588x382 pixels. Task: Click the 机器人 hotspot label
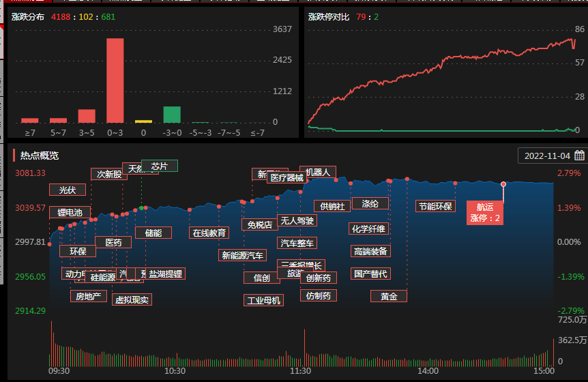(x=319, y=172)
